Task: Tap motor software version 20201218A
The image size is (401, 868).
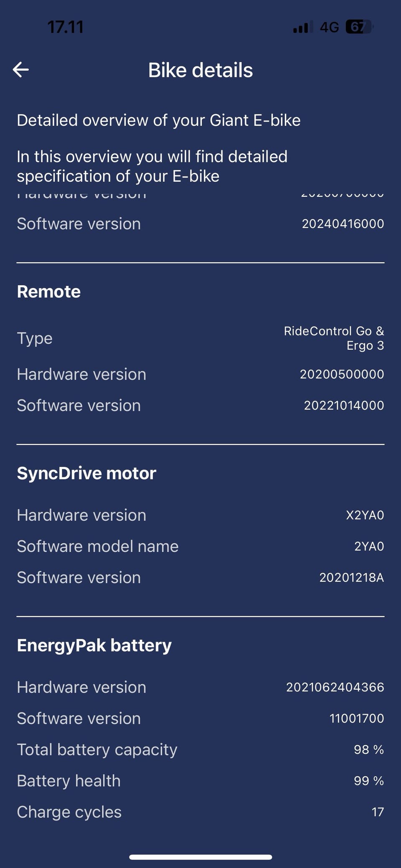Action: [x=351, y=578]
